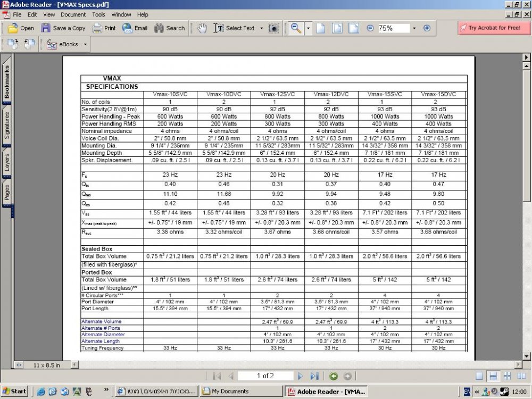The width and height of the screenshot is (532, 399).
Task: Switch to the Bookmarks side tab
Action: pos(7,81)
